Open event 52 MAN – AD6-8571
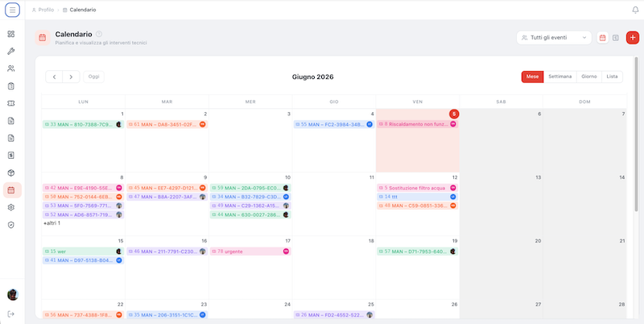Viewport: 644px width, 324px height. [84, 214]
